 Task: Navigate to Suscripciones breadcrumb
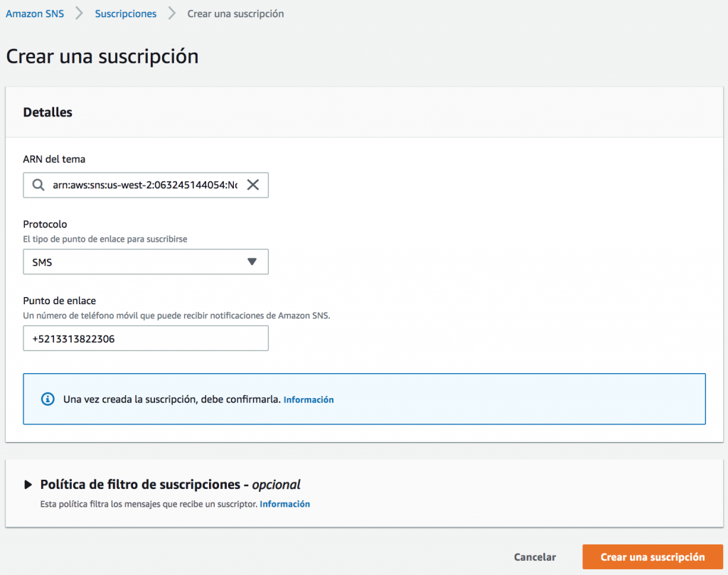point(126,14)
